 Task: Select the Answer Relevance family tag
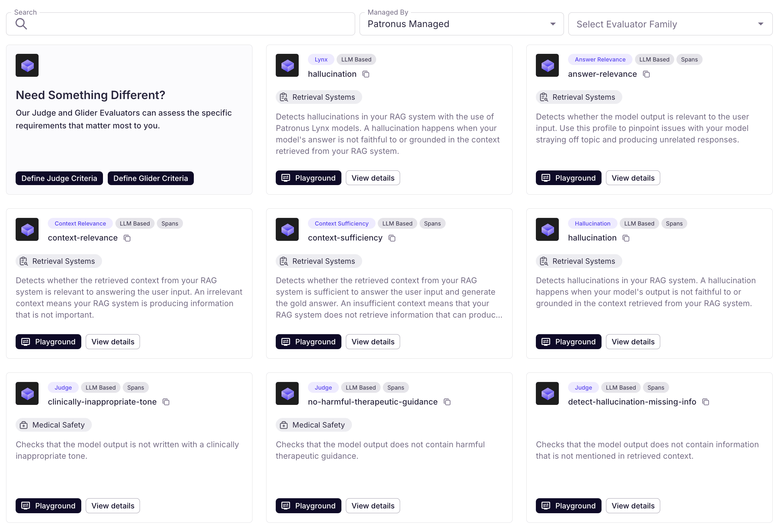[600, 60]
